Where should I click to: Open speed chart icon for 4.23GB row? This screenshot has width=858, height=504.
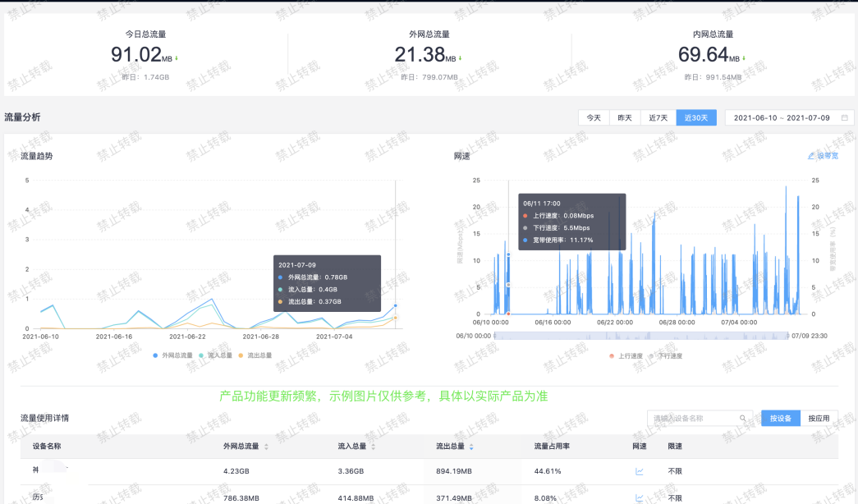(x=639, y=471)
